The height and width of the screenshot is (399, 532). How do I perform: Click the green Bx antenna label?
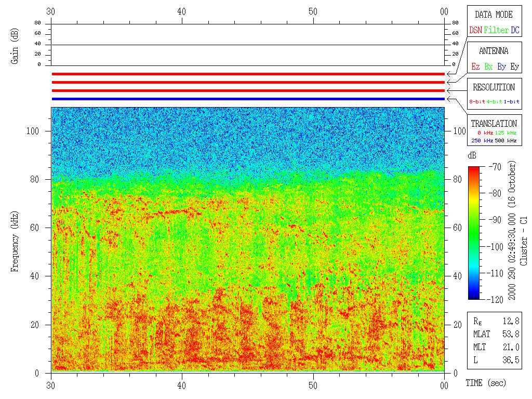point(488,67)
